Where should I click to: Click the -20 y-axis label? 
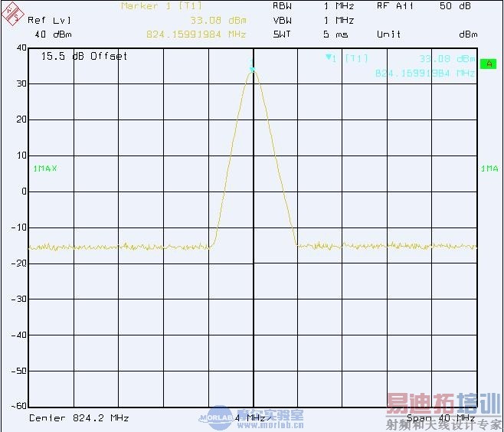click(19, 263)
